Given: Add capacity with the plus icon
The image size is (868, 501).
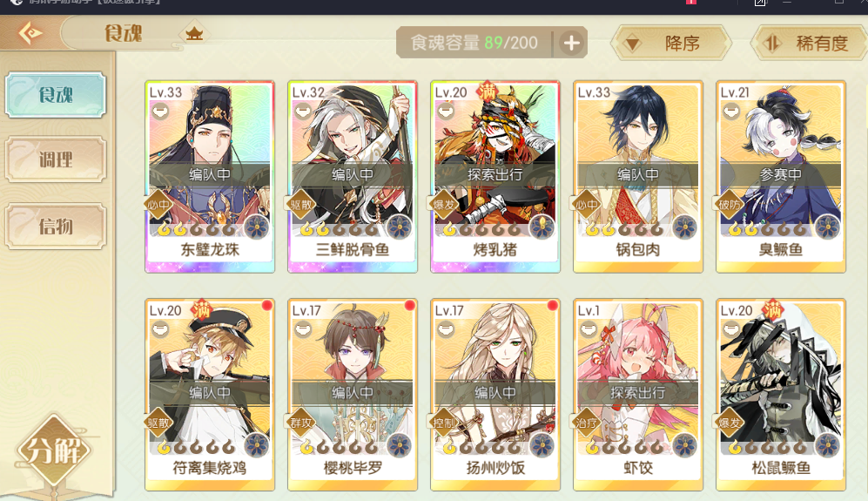Looking at the screenshot, I should pyautogui.click(x=571, y=44).
